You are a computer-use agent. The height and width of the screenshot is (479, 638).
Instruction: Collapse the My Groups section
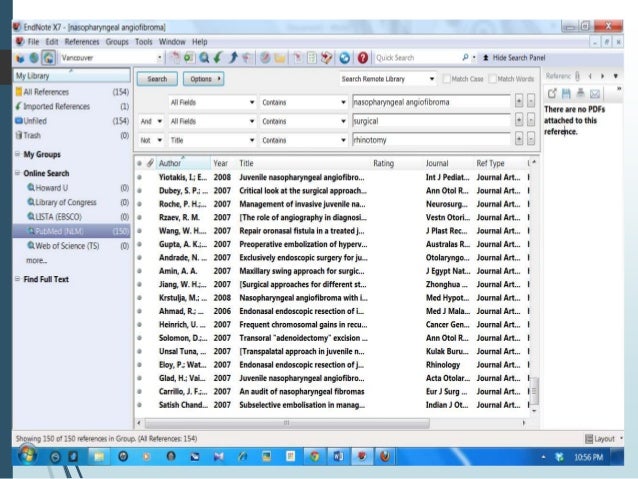click(x=17, y=154)
